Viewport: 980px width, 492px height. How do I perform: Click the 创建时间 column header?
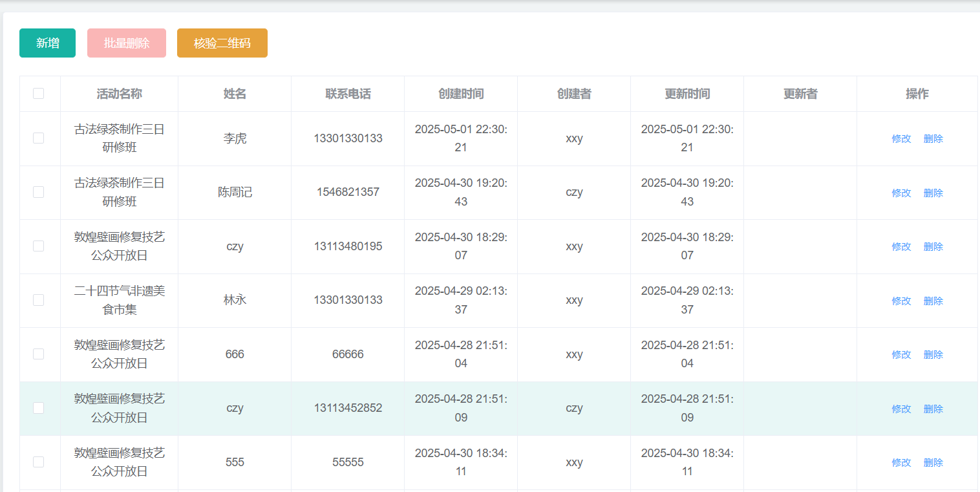(460, 94)
